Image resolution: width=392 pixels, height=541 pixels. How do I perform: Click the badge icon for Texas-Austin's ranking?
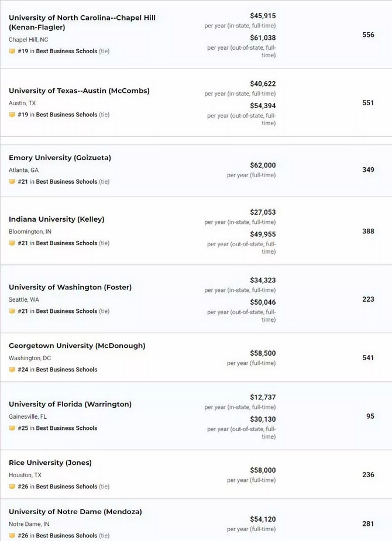point(12,115)
